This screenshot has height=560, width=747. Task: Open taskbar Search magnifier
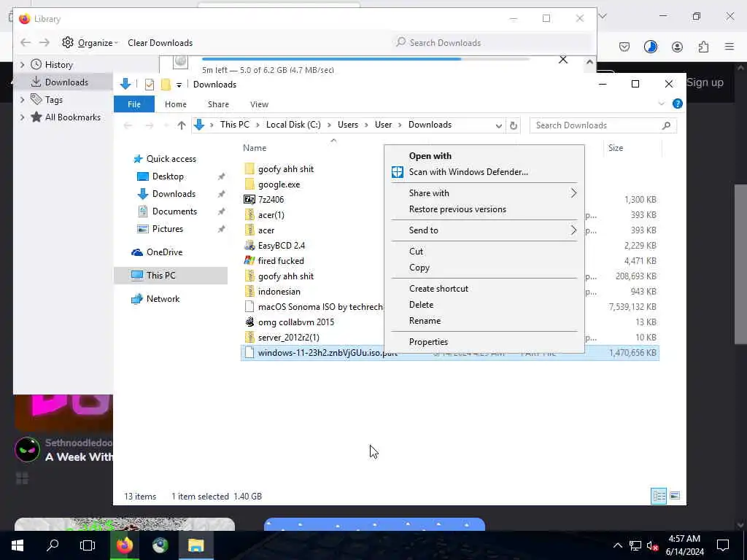click(x=53, y=545)
